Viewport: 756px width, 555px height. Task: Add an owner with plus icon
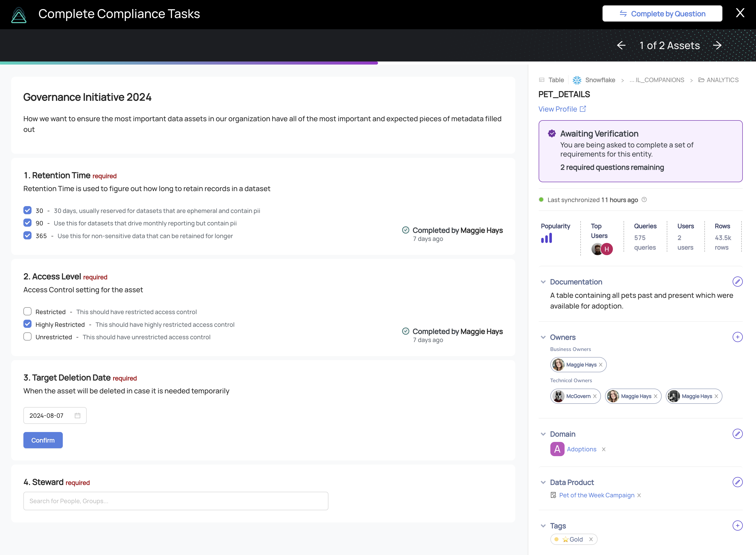tap(737, 337)
